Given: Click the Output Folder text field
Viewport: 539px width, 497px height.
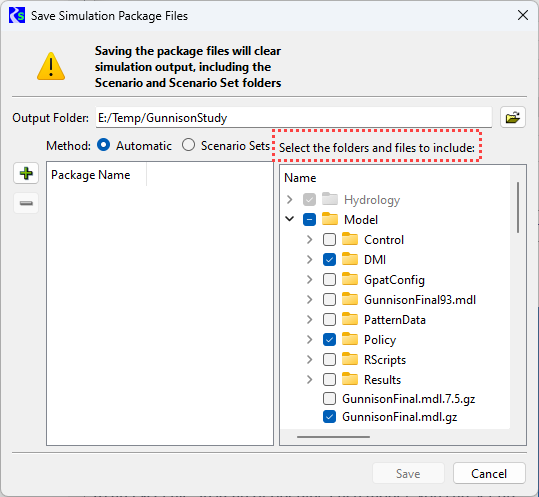Looking at the screenshot, I should [294, 118].
